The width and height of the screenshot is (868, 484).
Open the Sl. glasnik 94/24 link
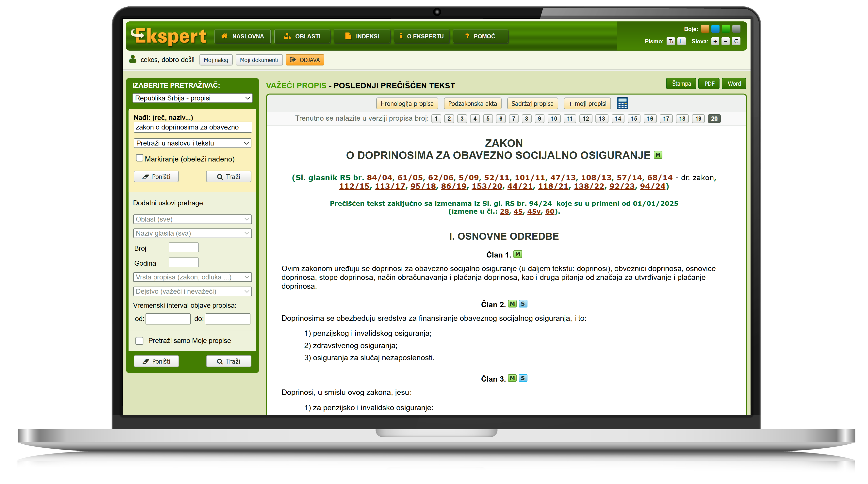coord(653,186)
